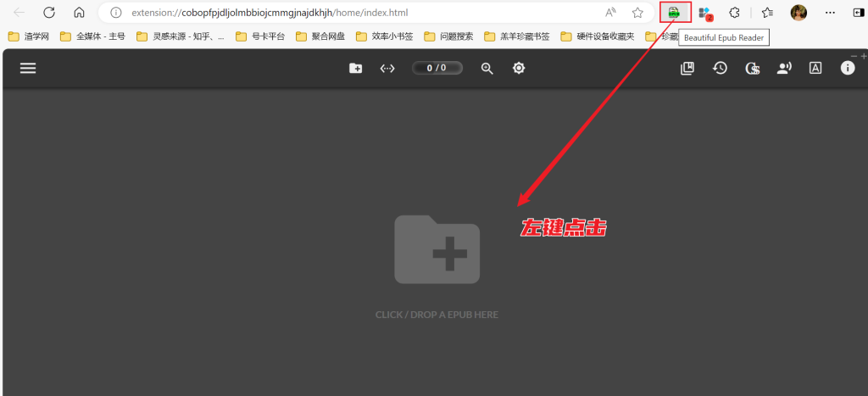868x396 pixels.
Task: Open the zoom magnifier tool
Action: pyautogui.click(x=487, y=68)
